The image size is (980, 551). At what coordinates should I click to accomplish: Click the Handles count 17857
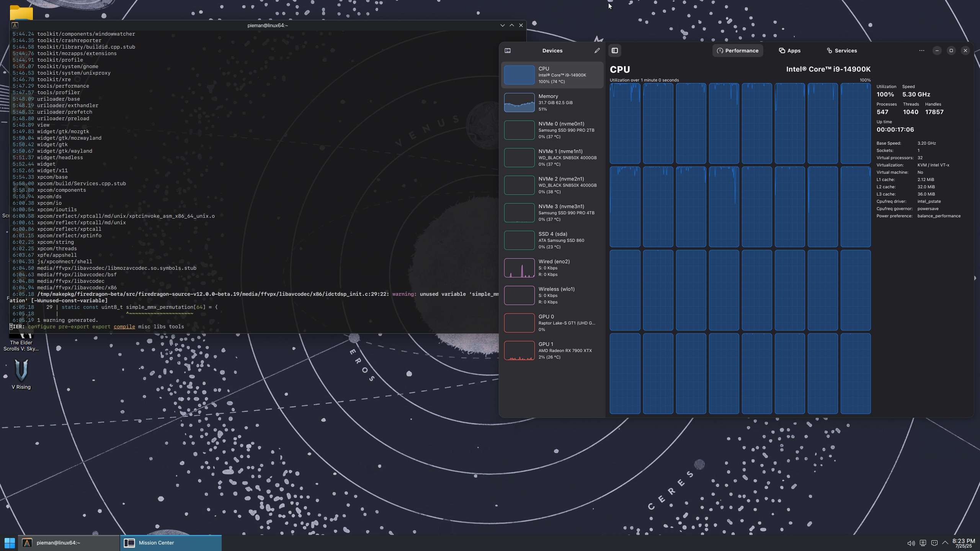934,112
